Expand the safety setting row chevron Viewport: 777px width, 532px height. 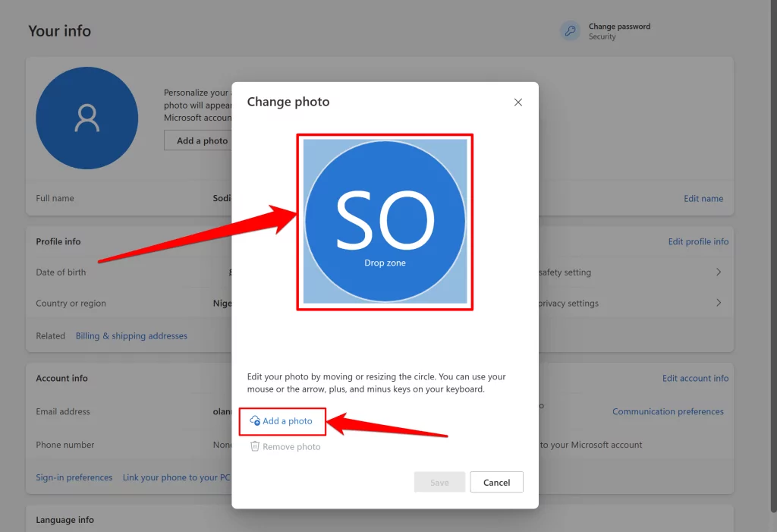(719, 272)
